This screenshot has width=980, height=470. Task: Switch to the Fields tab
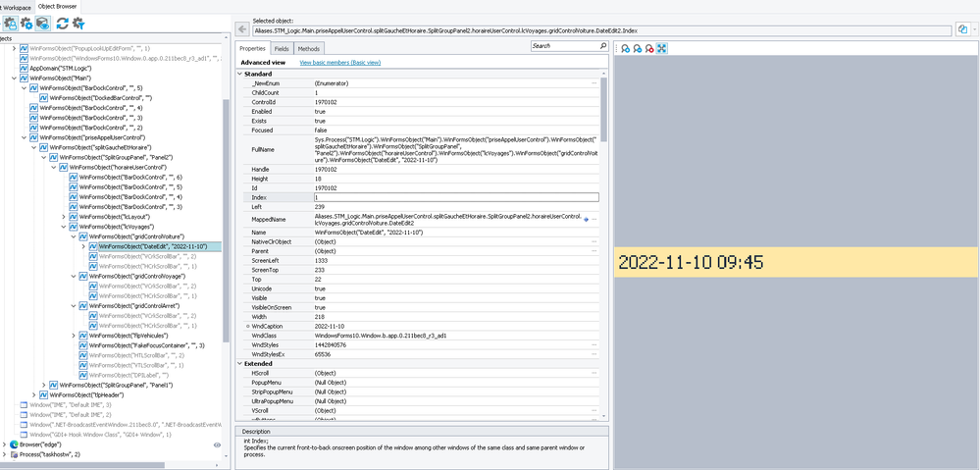[282, 48]
